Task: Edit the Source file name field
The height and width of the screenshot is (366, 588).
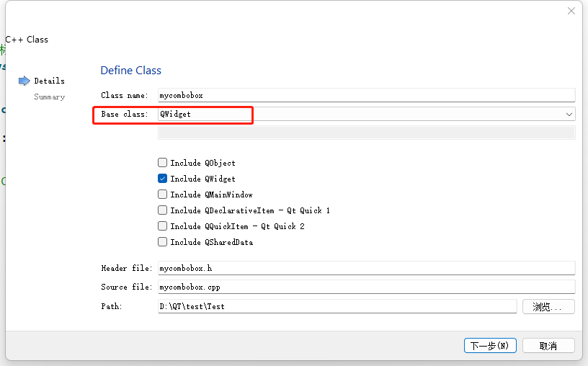Action: pos(366,287)
